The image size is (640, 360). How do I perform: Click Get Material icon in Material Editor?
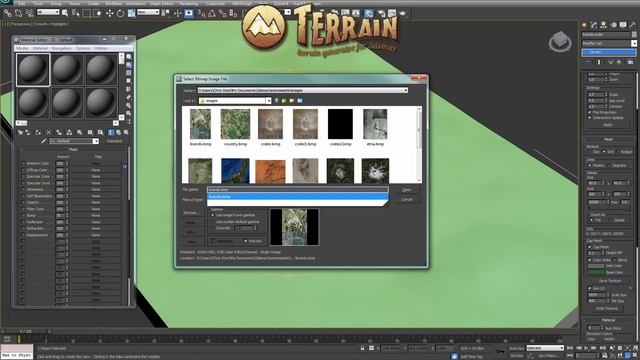[x=20, y=132]
